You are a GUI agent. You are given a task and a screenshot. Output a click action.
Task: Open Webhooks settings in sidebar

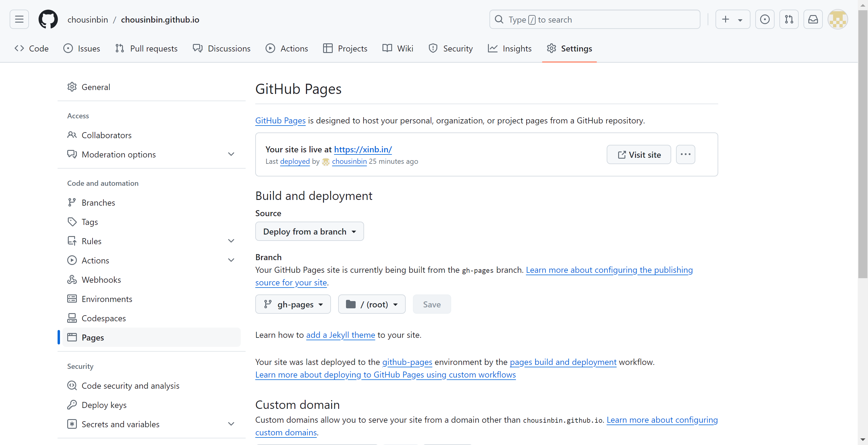tap(101, 280)
